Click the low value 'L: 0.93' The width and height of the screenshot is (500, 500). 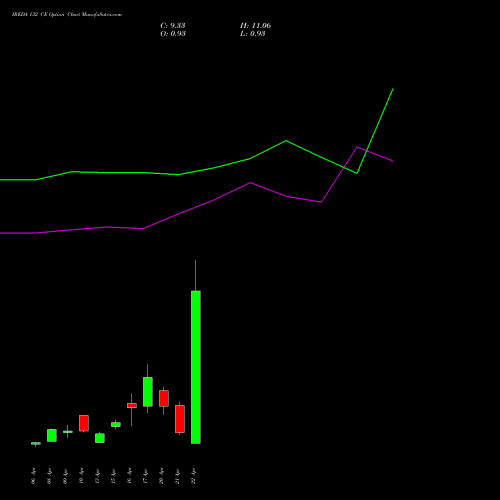tap(253, 34)
